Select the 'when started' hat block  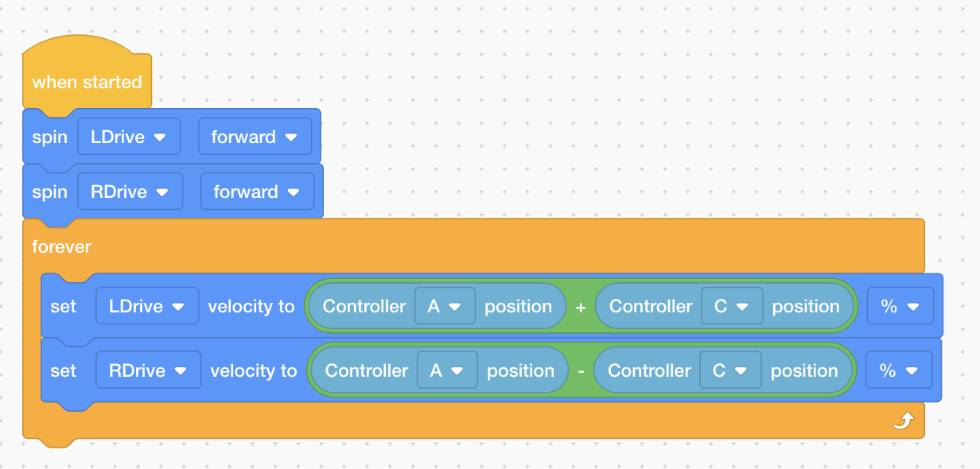pos(86,81)
